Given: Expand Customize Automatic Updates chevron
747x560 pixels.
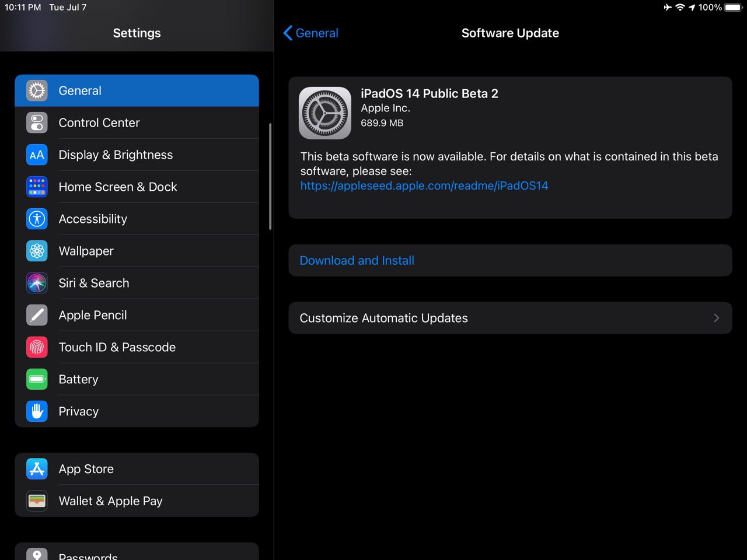Looking at the screenshot, I should pos(716,318).
